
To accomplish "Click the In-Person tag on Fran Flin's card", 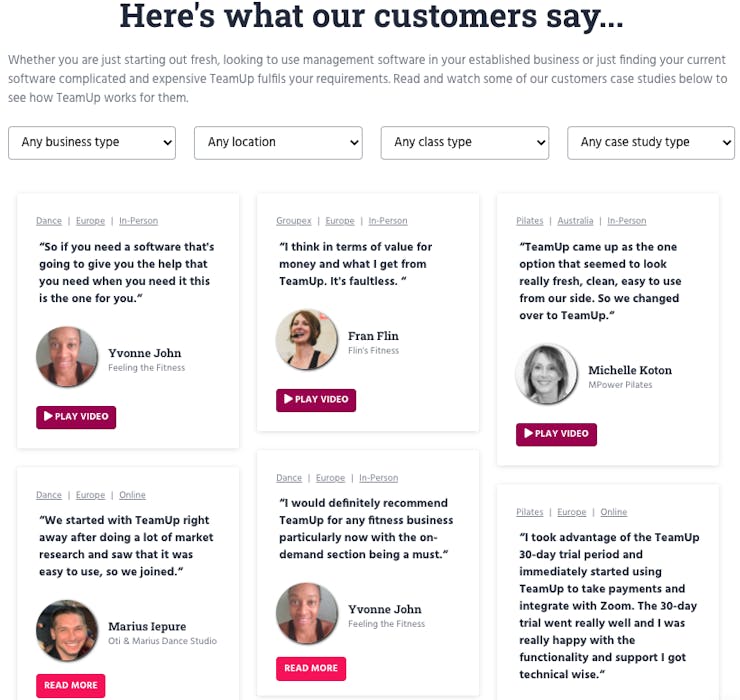I will point(388,221).
